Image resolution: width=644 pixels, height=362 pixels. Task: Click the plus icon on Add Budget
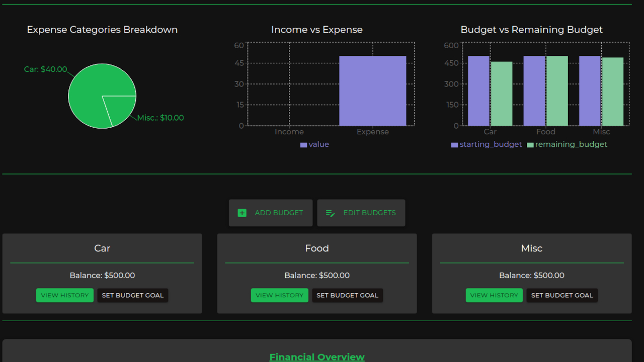pyautogui.click(x=242, y=213)
